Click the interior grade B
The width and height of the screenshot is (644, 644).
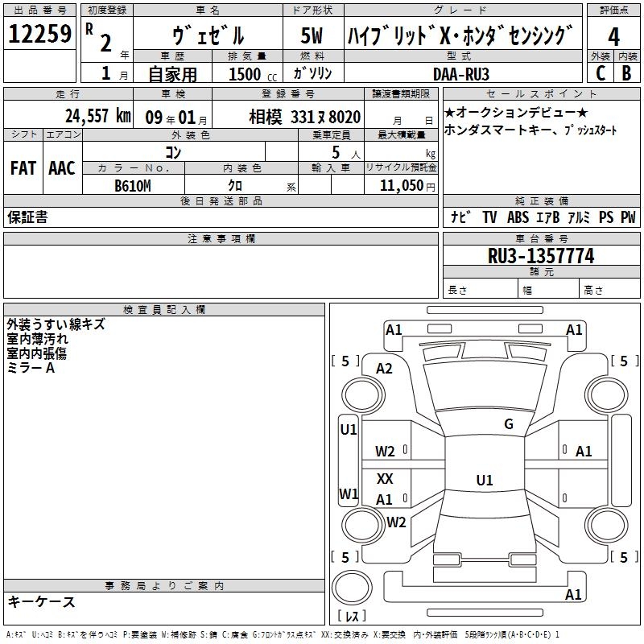click(x=626, y=73)
